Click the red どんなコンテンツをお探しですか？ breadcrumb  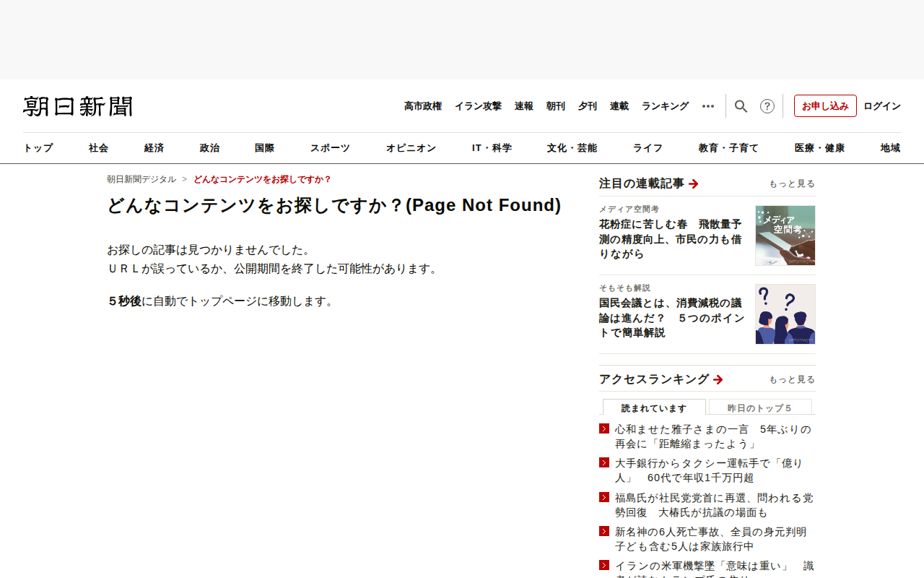pyautogui.click(x=263, y=179)
